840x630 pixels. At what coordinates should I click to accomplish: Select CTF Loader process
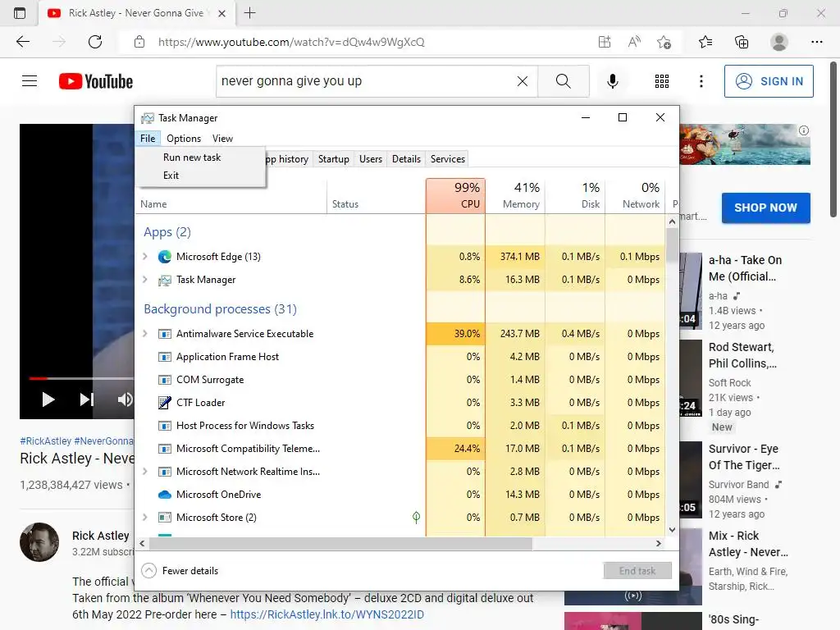(399, 403)
